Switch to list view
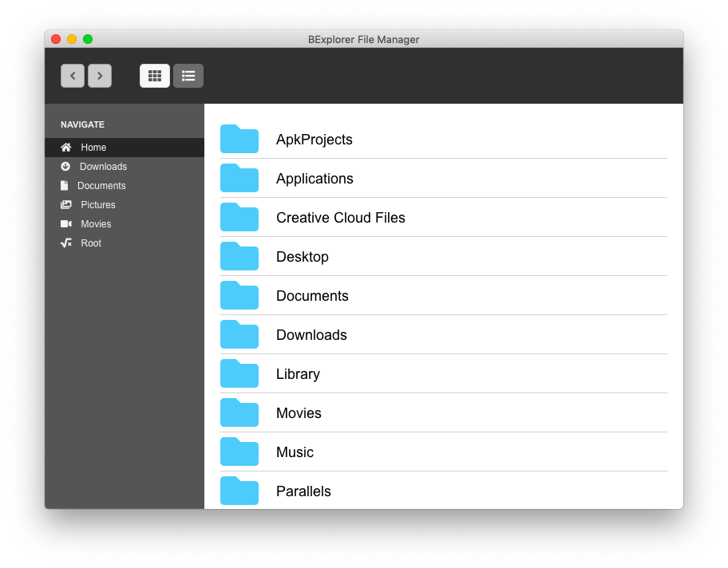Screen dimensions: 728x568 [x=188, y=76]
